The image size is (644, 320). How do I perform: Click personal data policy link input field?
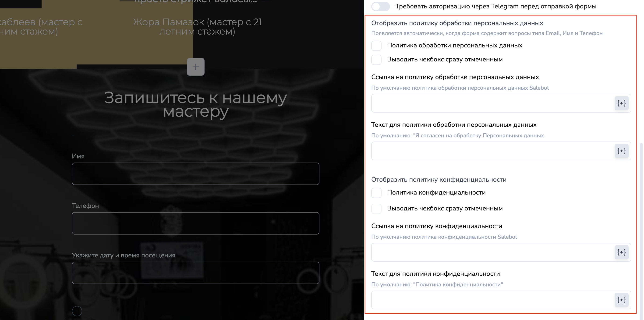click(x=492, y=103)
